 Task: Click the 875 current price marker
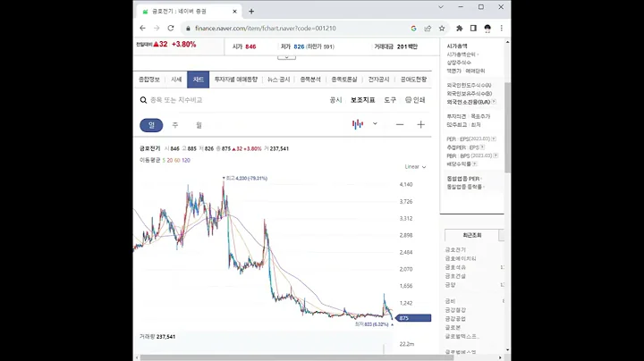pos(413,318)
